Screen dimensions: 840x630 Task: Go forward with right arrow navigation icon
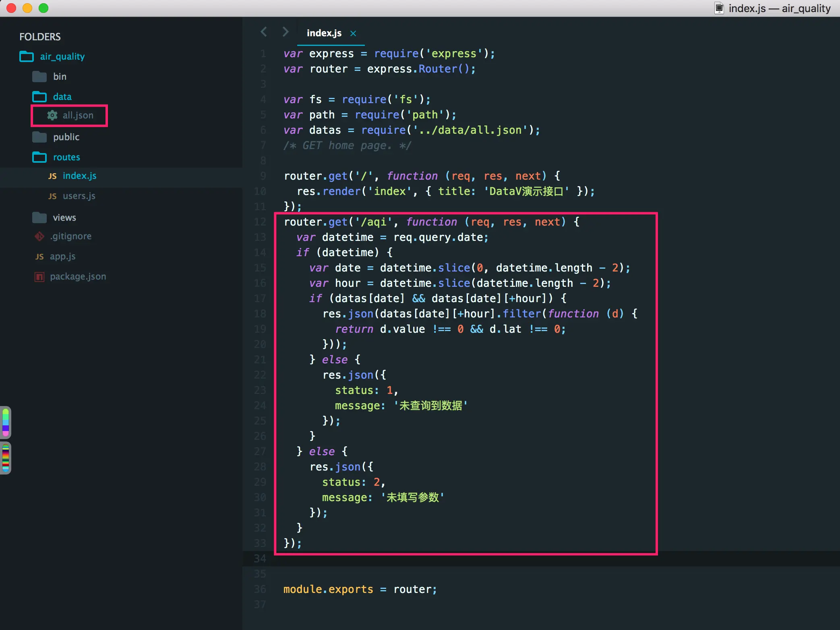point(286,32)
